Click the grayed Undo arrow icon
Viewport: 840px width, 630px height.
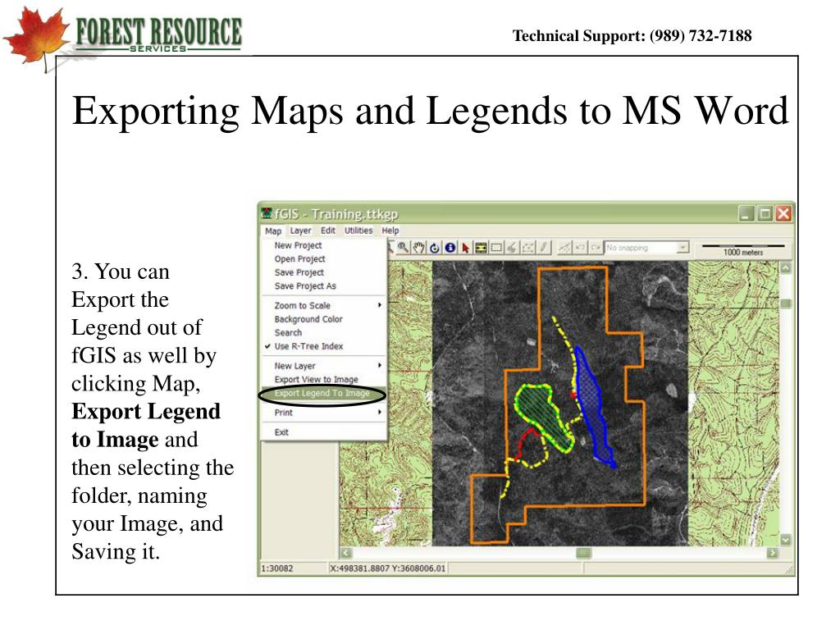580,248
